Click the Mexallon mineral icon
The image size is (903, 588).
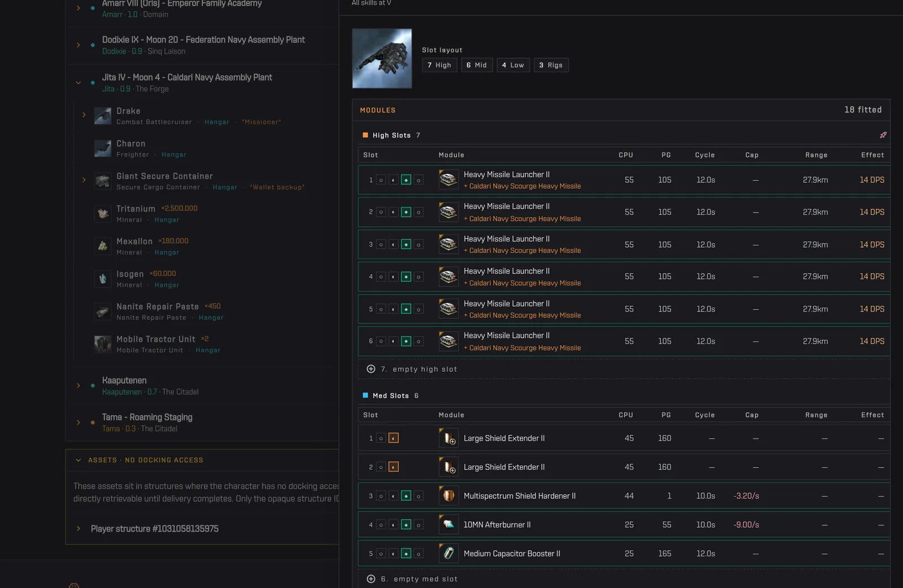pyautogui.click(x=103, y=246)
